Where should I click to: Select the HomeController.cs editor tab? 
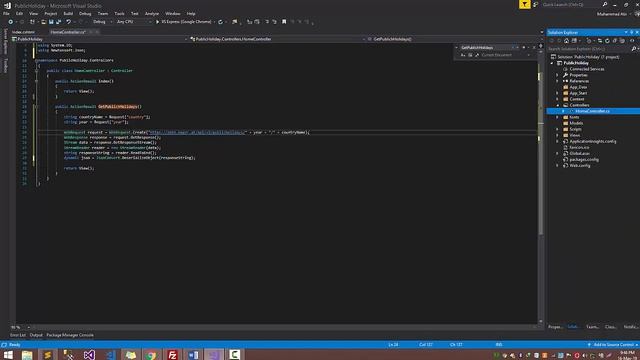(x=68, y=32)
